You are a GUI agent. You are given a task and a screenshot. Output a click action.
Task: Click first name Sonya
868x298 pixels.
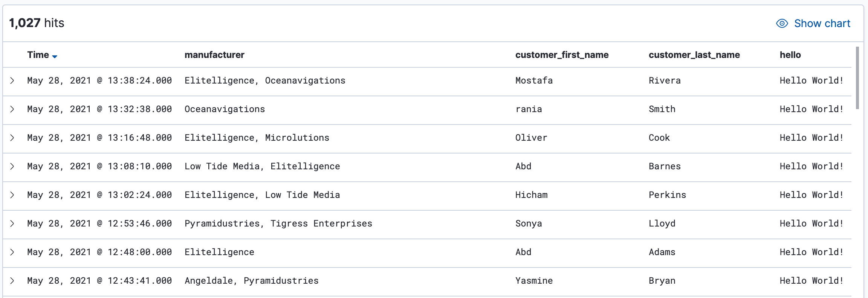[x=529, y=223]
